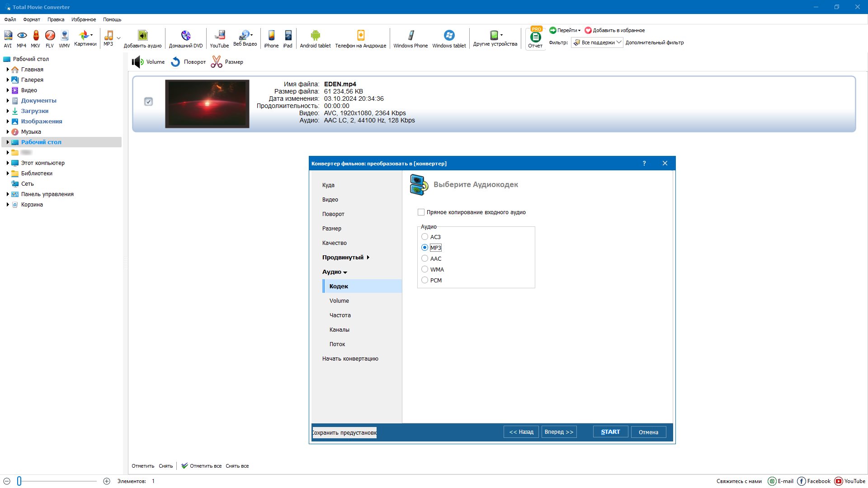
Task: Click the Поворот rotate tool
Action: click(189, 62)
